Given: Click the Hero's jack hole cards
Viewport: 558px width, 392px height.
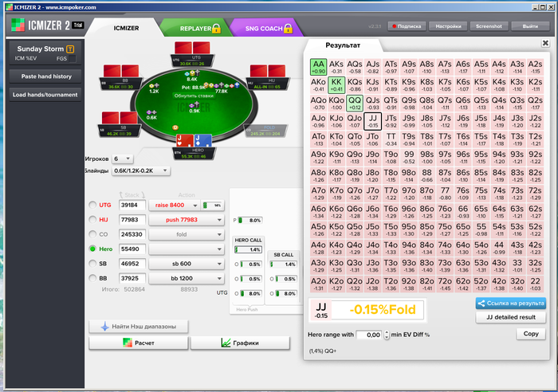Looking at the screenshot, I should pyautogui.click(x=194, y=141).
